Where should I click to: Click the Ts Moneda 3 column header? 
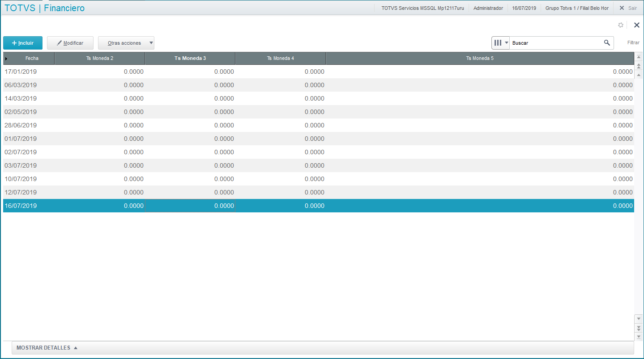click(190, 59)
